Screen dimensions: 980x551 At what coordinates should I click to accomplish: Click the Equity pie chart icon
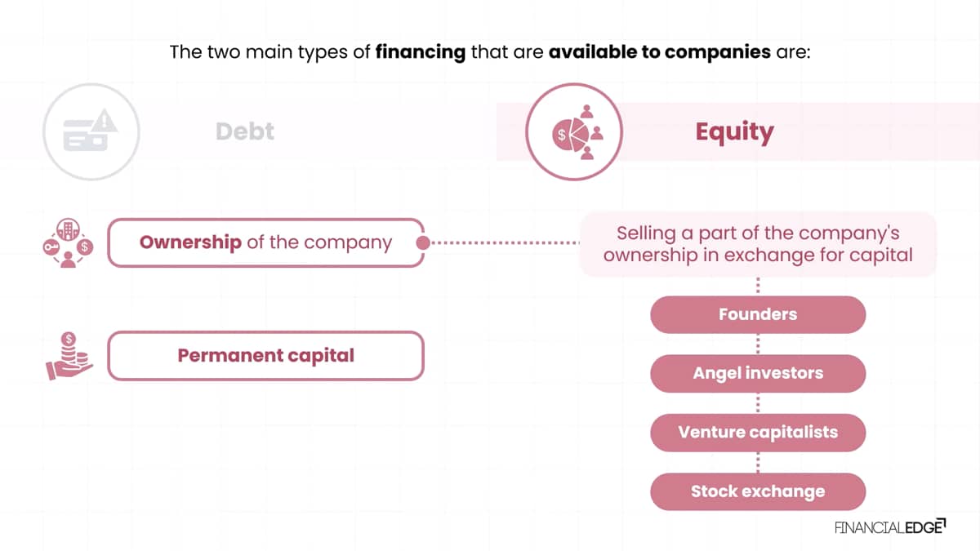[574, 131]
